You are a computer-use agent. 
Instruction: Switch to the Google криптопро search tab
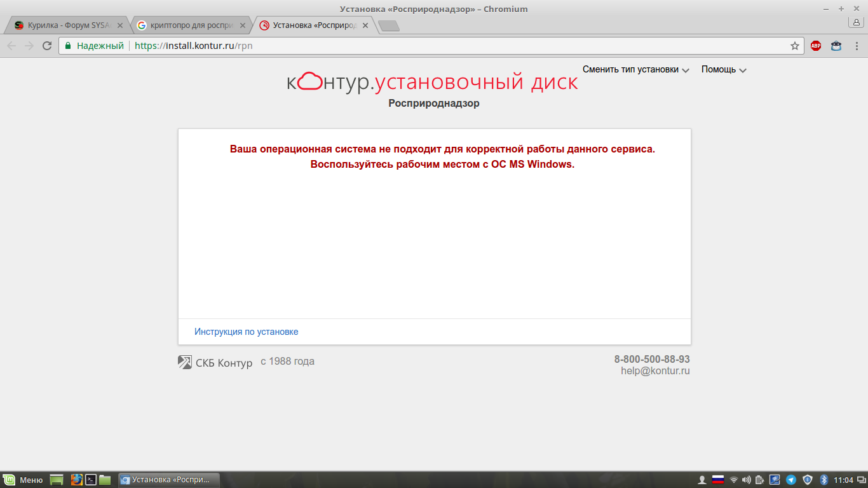(x=191, y=25)
